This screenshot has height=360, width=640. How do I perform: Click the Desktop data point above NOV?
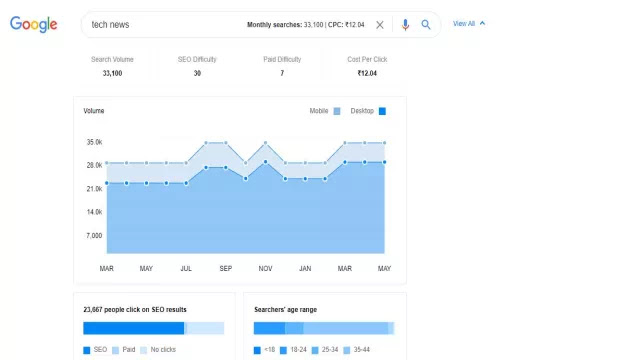pos(266,162)
